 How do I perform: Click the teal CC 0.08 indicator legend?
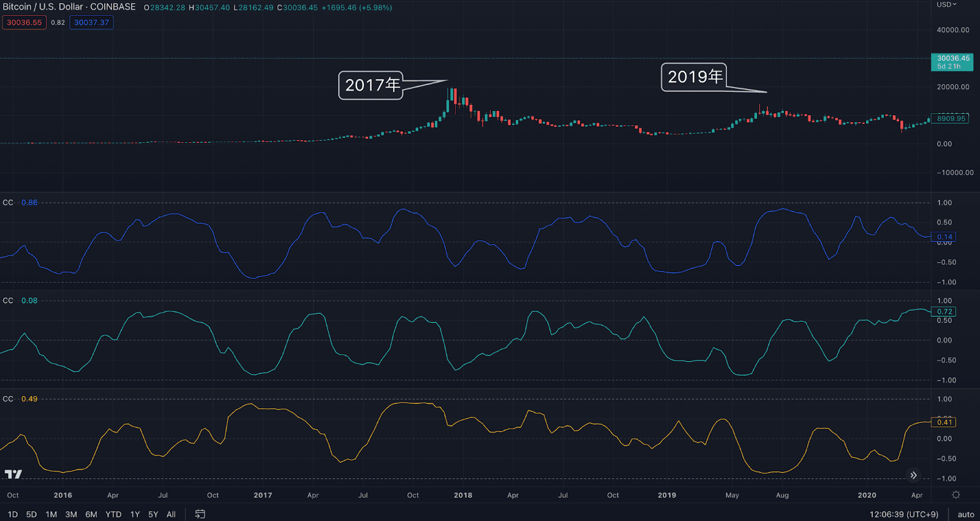click(x=21, y=300)
